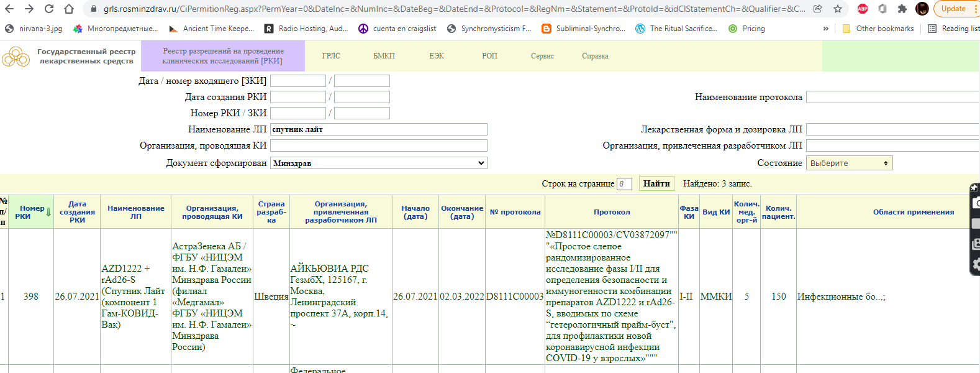Click the Дата создания РКИ start field
Image resolution: width=980 pixels, height=373 pixels.
pos(298,97)
